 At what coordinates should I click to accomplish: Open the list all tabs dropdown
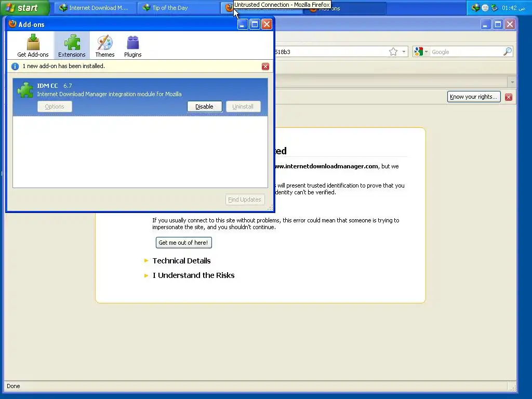[512, 82]
